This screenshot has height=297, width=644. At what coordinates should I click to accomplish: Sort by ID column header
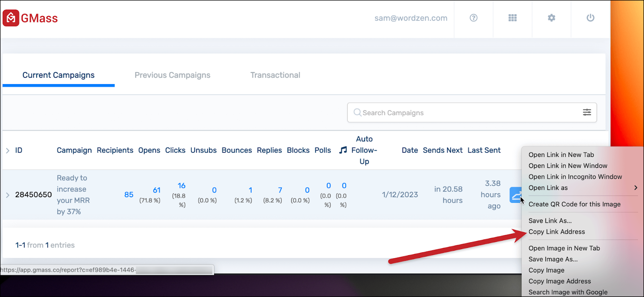point(19,150)
